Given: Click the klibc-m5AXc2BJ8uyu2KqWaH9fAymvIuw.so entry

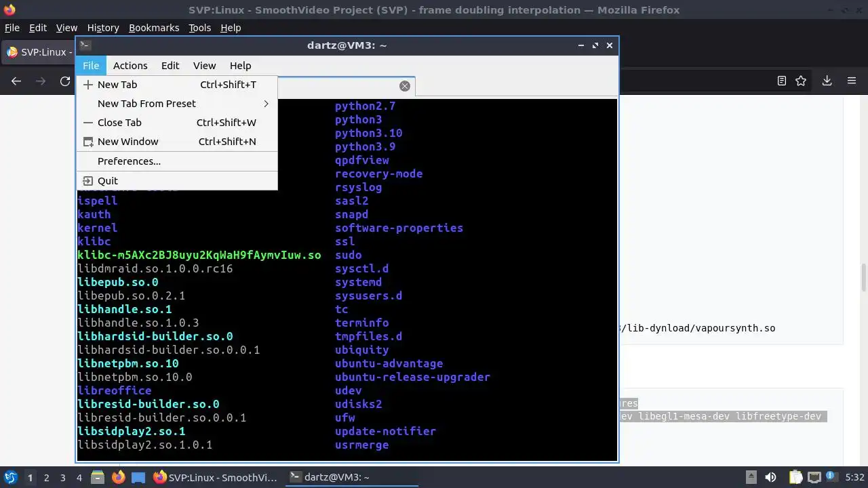Looking at the screenshot, I should click(199, 255).
